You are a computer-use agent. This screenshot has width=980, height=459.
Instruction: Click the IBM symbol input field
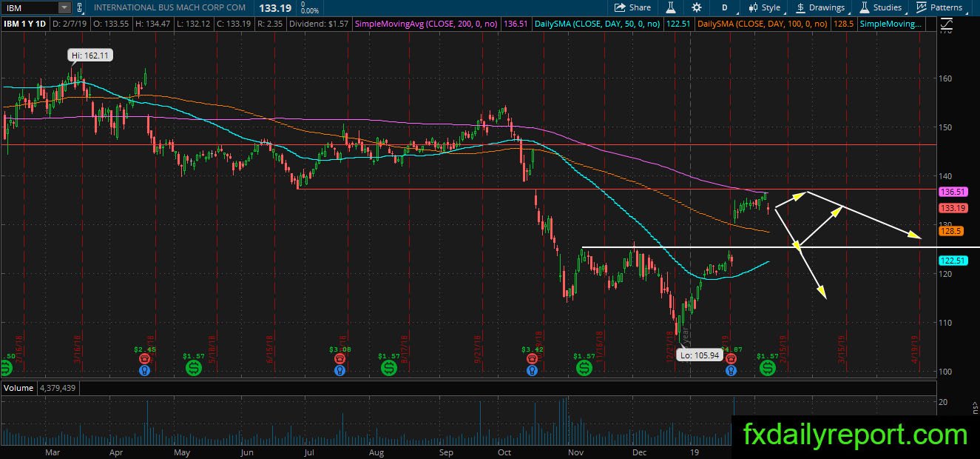coord(30,7)
